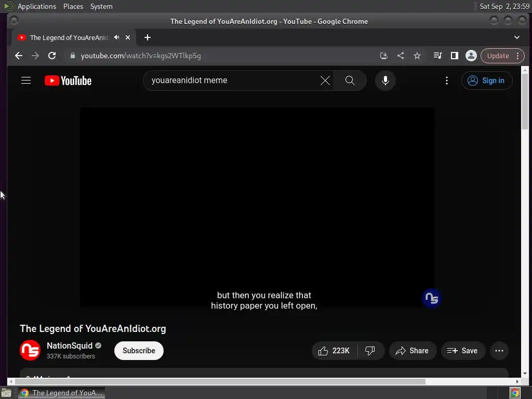
Task: Open the Places menu
Action: coord(73,6)
